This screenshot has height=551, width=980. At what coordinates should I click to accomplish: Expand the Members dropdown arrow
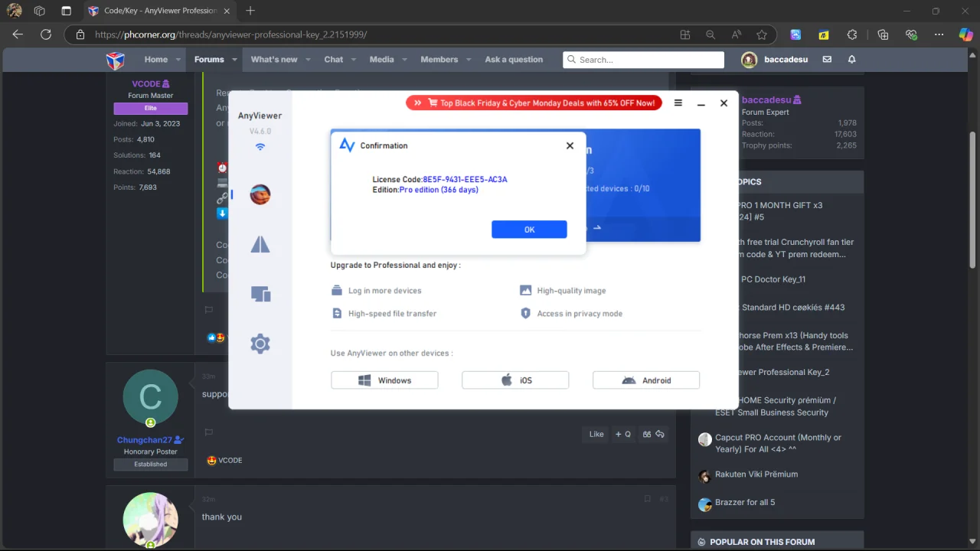click(469, 60)
